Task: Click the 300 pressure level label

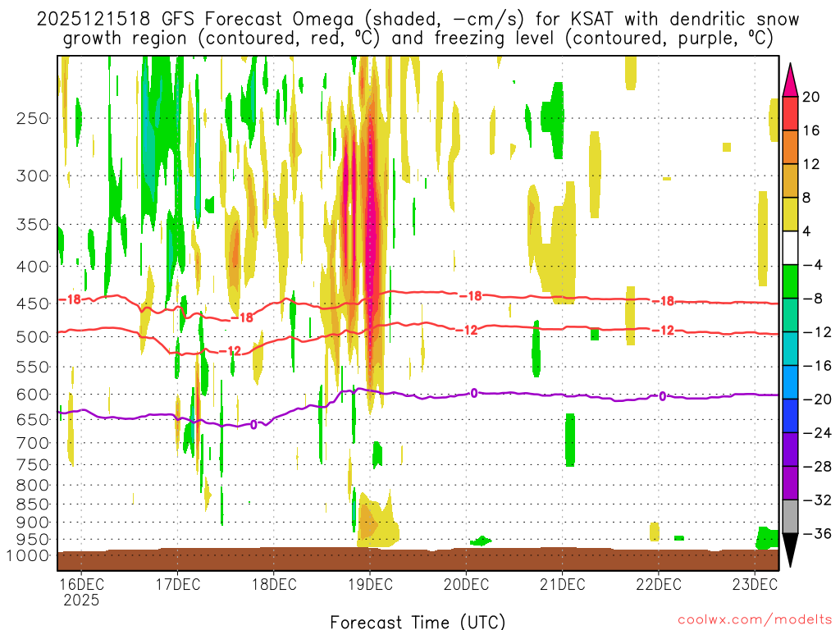Action: (33, 176)
